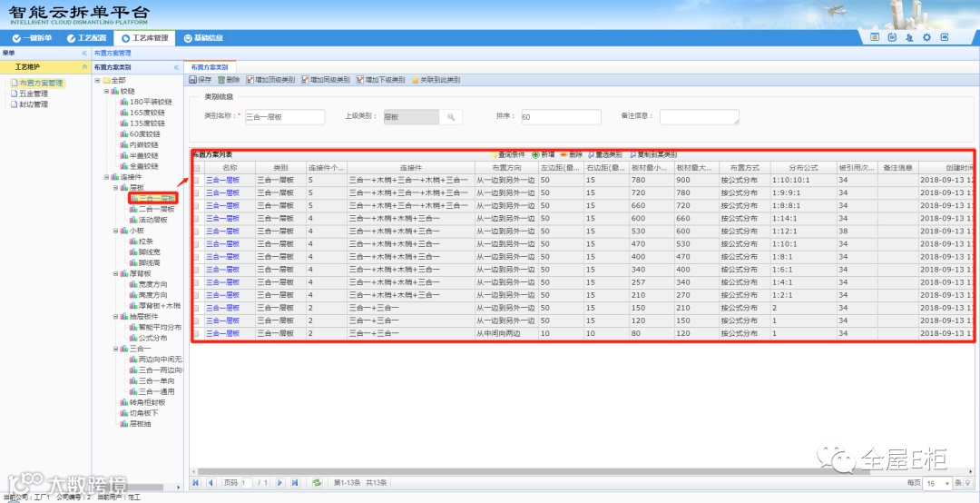This screenshot has height=503, width=980.
Task: Click 增加顶级类别 toolbar button
Action: pos(270,80)
